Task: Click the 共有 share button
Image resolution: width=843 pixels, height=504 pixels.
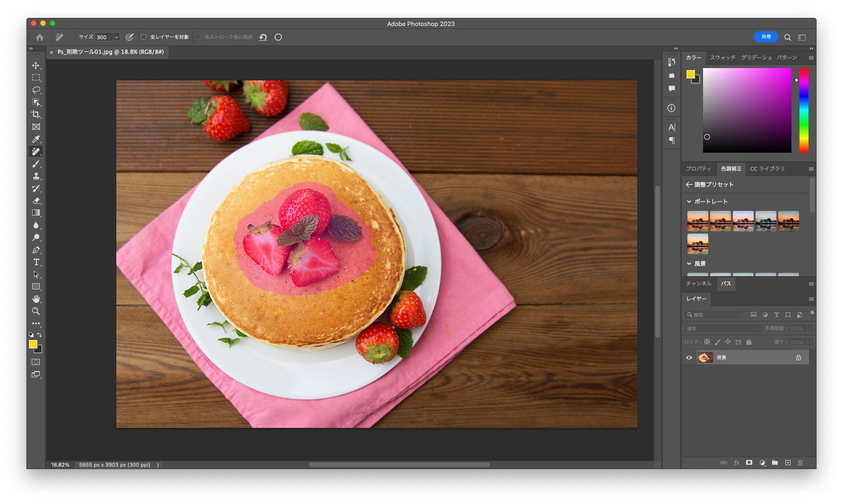Action: [x=766, y=37]
